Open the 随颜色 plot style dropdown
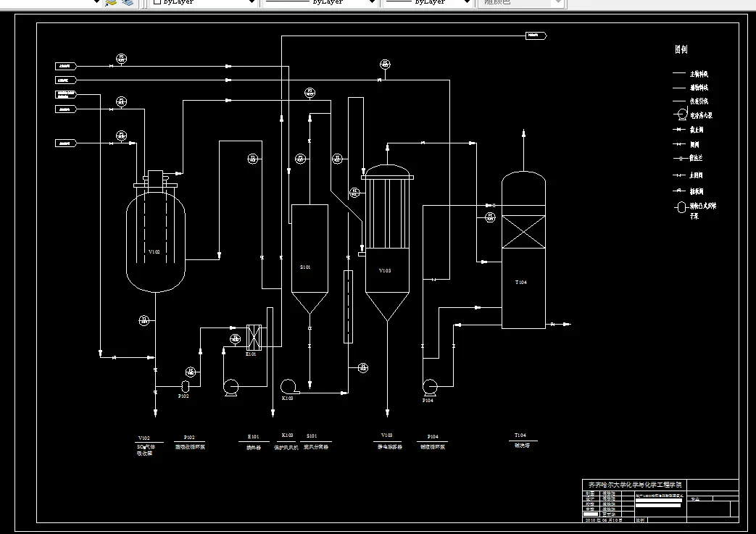Screen dimensions: 756x534 tap(520, 2)
